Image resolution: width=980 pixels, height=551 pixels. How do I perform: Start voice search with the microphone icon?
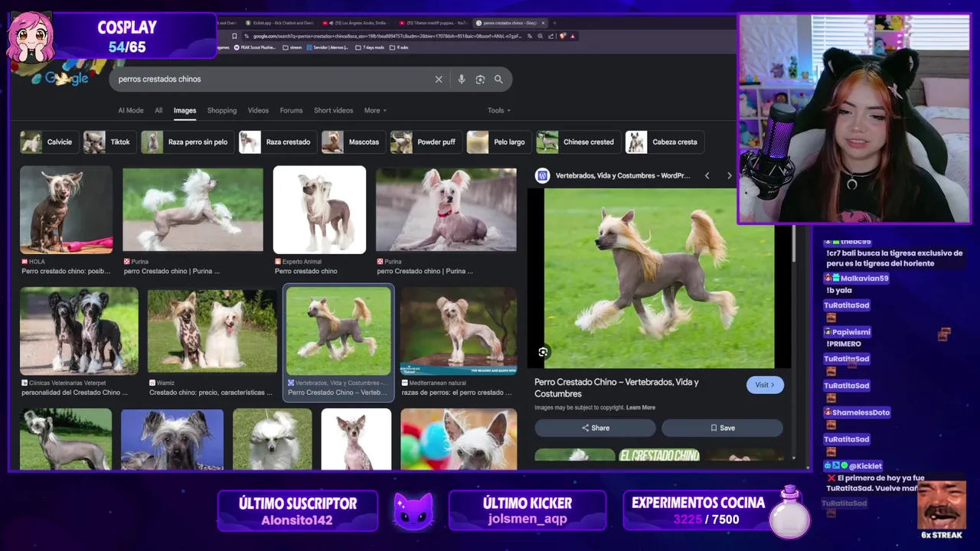[461, 79]
